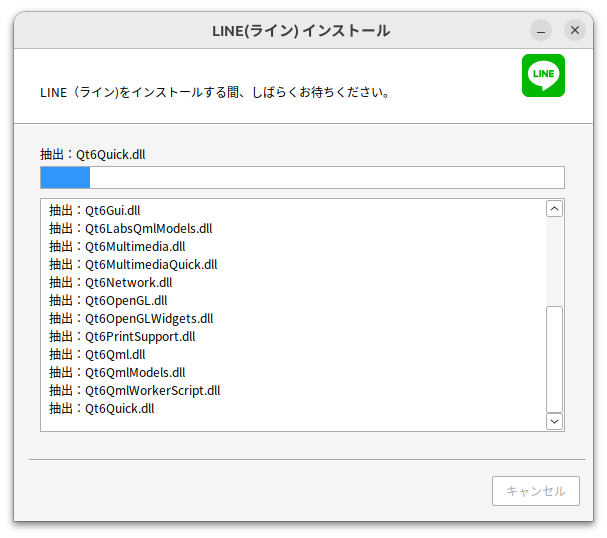Click the window title LINE(ライン) インストール
This screenshot has width=607, height=538.
coord(301,31)
